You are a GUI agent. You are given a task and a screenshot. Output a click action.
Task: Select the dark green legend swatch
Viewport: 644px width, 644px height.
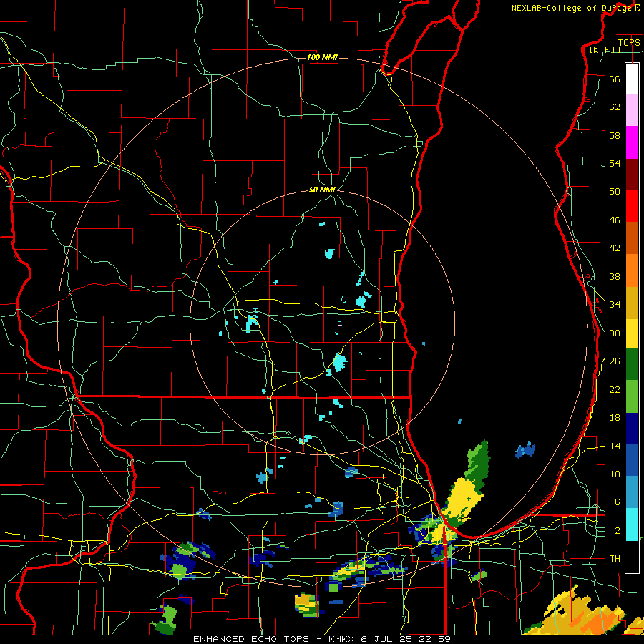point(632,364)
